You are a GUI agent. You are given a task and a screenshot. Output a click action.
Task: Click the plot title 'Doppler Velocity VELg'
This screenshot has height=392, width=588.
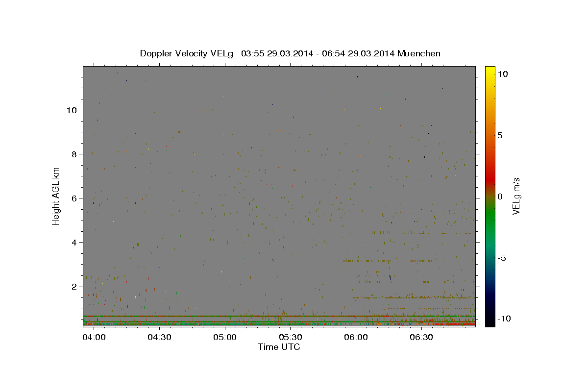[x=186, y=53]
